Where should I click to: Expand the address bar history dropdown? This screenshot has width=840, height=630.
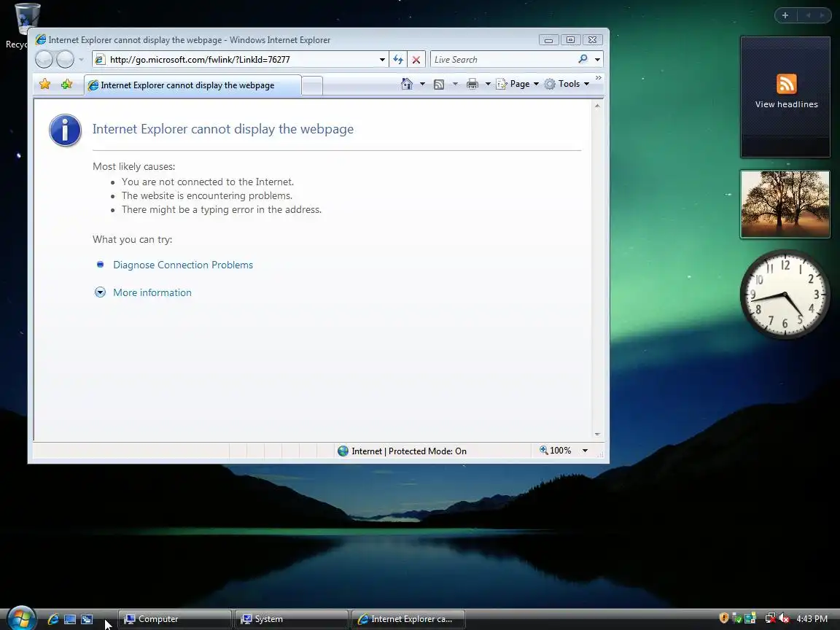pyautogui.click(x=383, y=60)
